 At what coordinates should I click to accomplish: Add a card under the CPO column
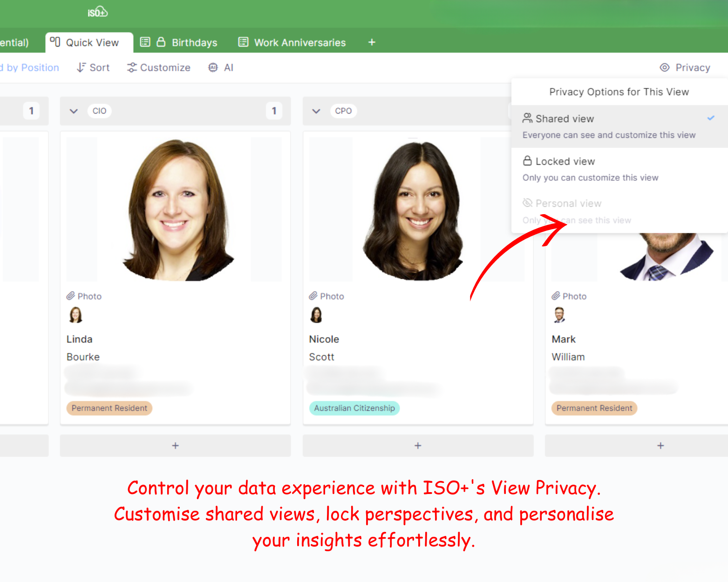(x=418, y=446)
